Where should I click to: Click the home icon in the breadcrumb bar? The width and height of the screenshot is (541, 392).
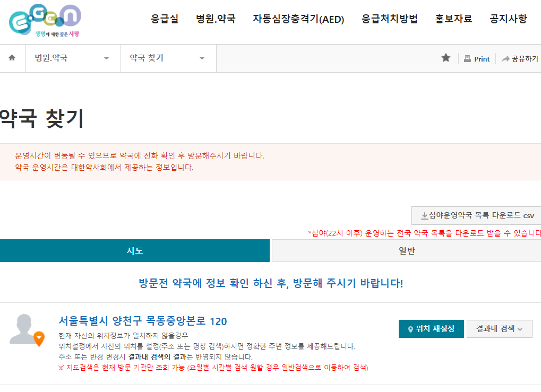click(x=12, y=58)
